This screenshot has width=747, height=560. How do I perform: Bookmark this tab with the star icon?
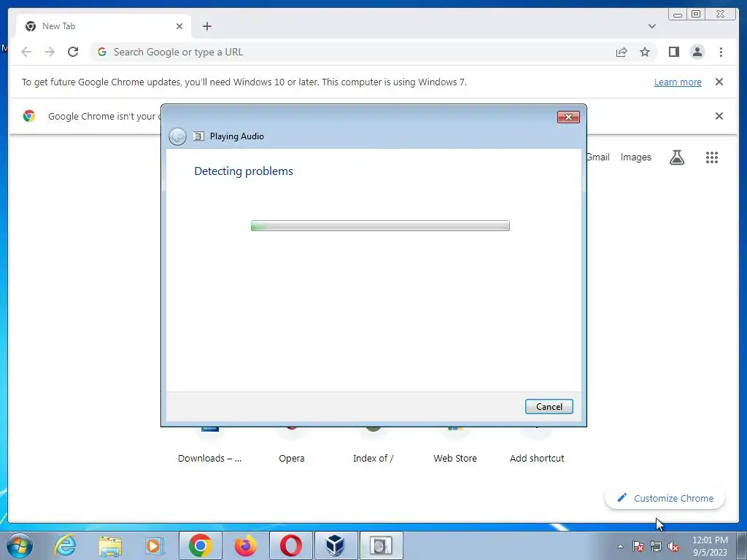[x=645, y=52]
